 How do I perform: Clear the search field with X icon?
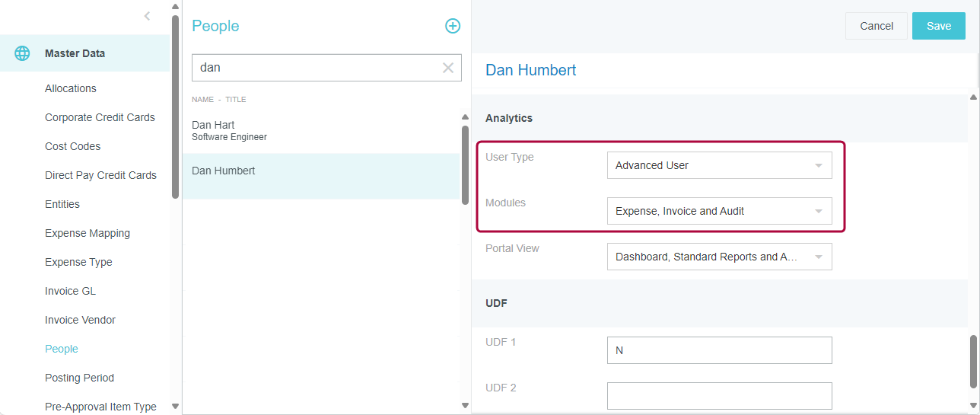tap(448, 68)
